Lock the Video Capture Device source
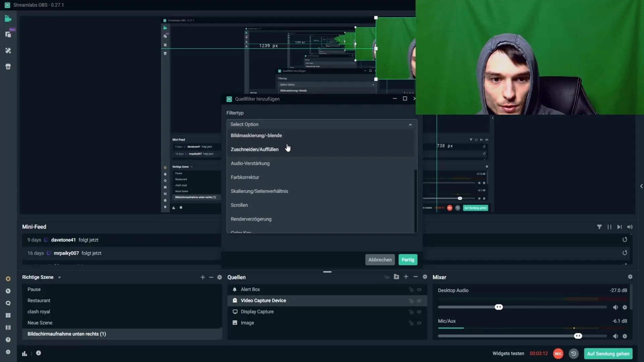Image resolution: width=644 pixels, height=362 pixels. click(x=411, y=301)
